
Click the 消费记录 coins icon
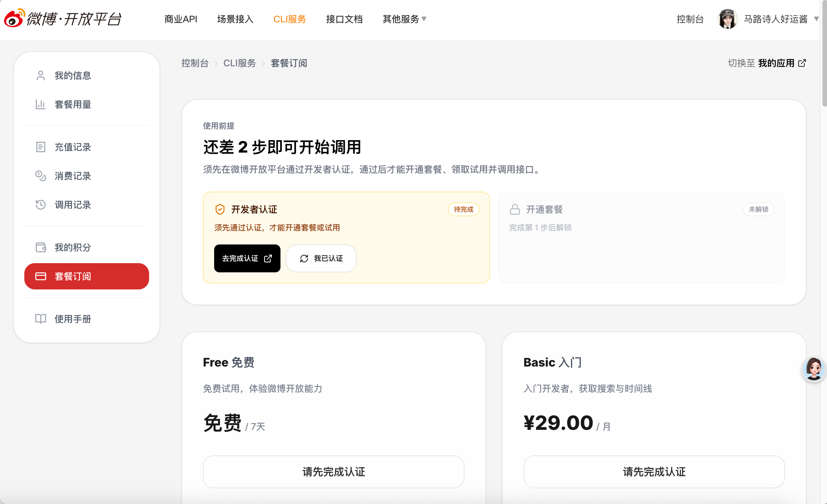click(x=41, y=176)
